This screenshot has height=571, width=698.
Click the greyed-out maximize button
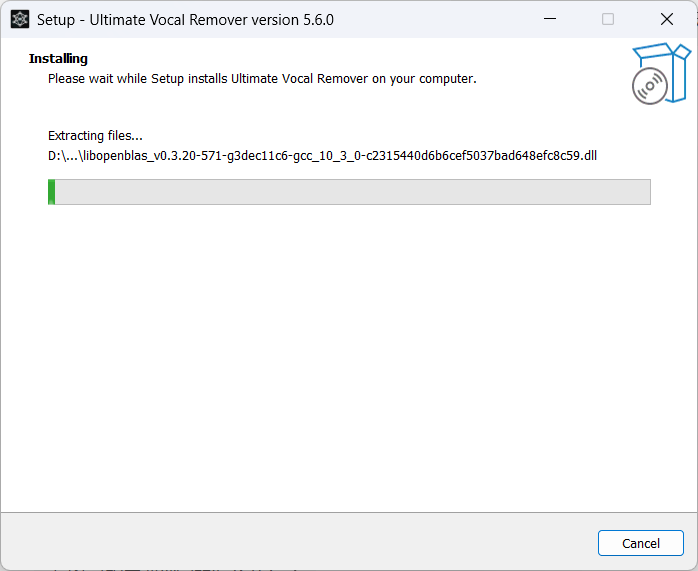coord(608,19)
